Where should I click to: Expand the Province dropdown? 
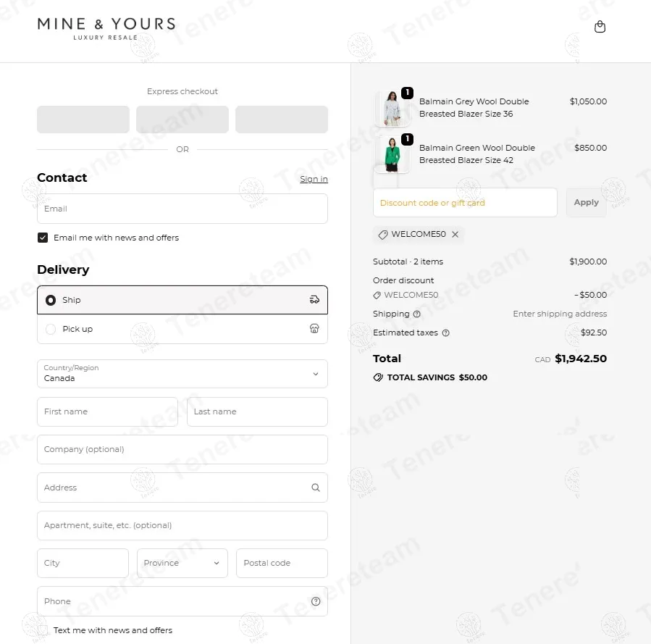(182, 563)
